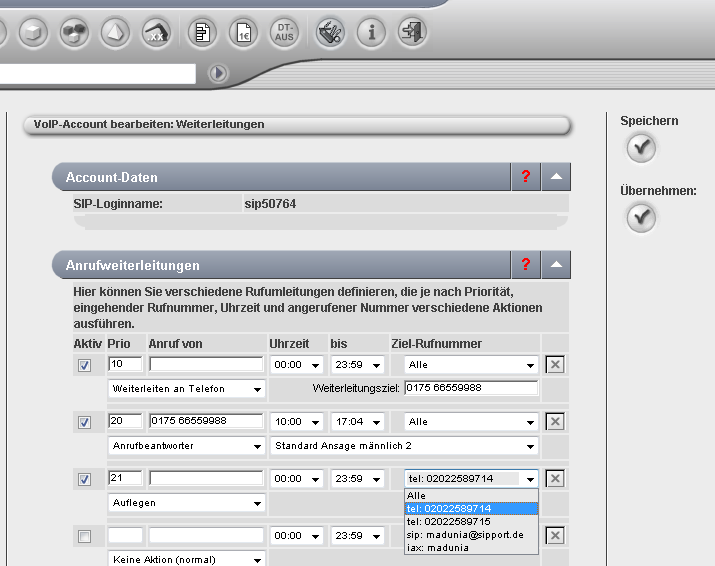
Task: Open Ziel-Rufnummer Alle dropdown in priority 20 row
Action: [471, 422]
